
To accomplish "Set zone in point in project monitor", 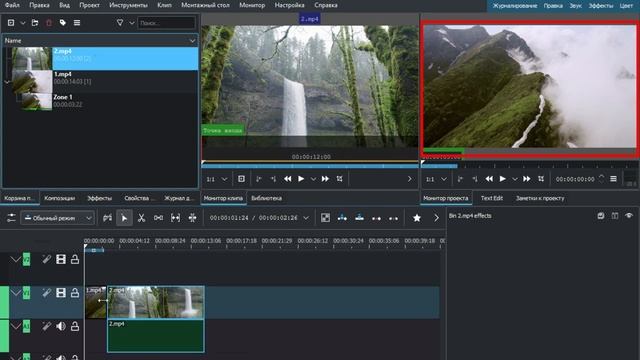I will click(460, 179).
